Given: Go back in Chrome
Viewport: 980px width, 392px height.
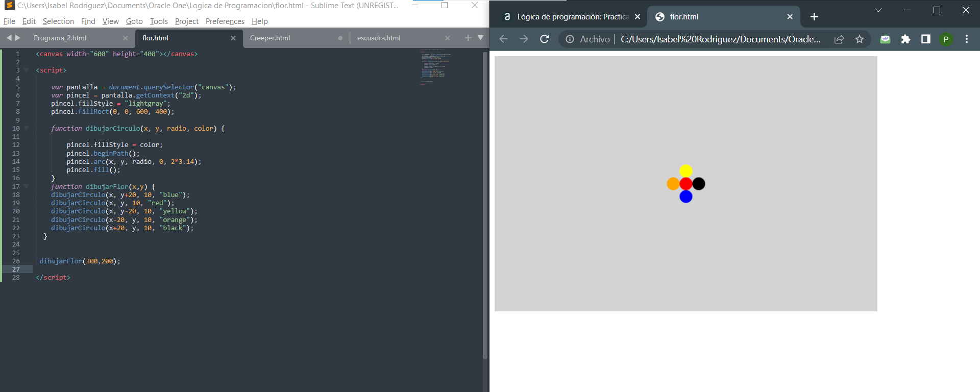Looking at the screenshot, I should point(503,39).
